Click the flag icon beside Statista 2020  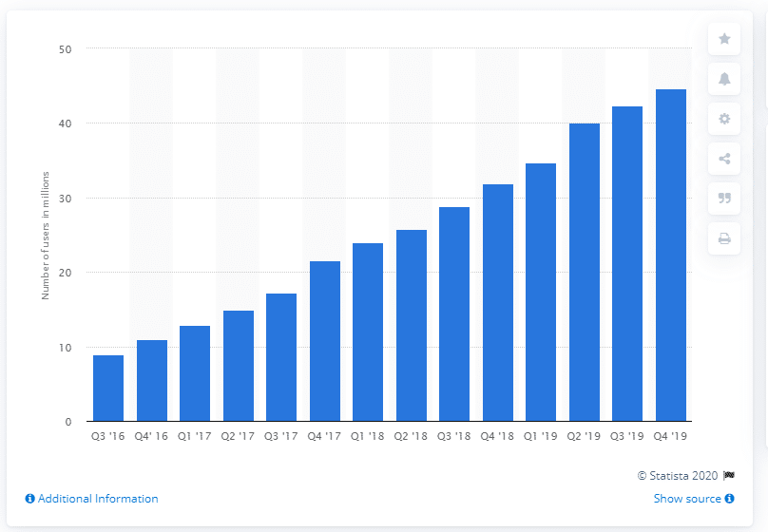(729, 476)
